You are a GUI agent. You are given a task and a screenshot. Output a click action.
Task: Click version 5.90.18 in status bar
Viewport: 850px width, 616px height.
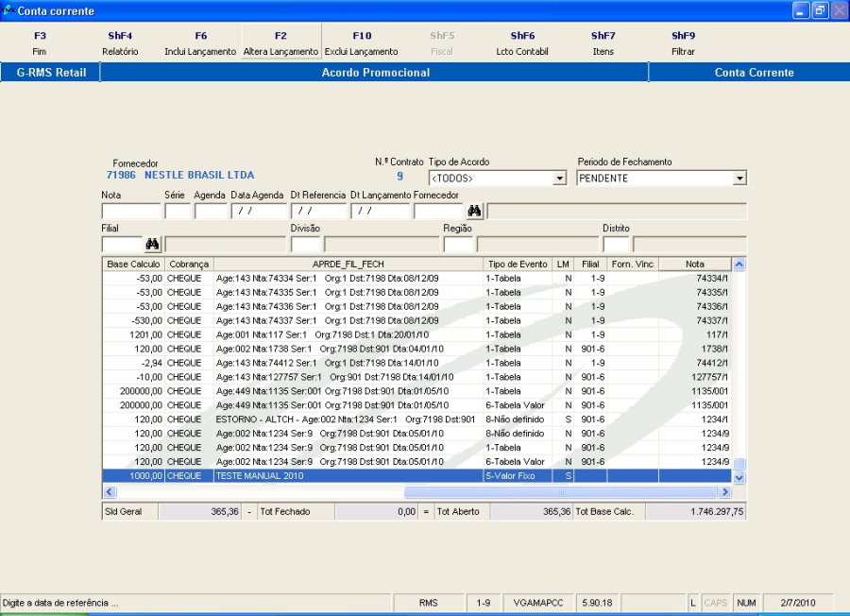[x=597, y=603]
